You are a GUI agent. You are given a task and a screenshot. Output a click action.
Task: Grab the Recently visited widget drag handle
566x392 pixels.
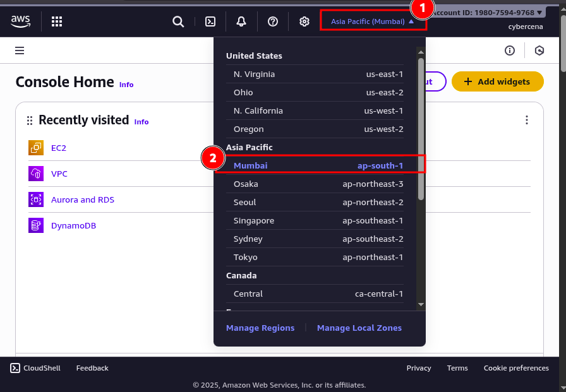[x=30, y=121]
